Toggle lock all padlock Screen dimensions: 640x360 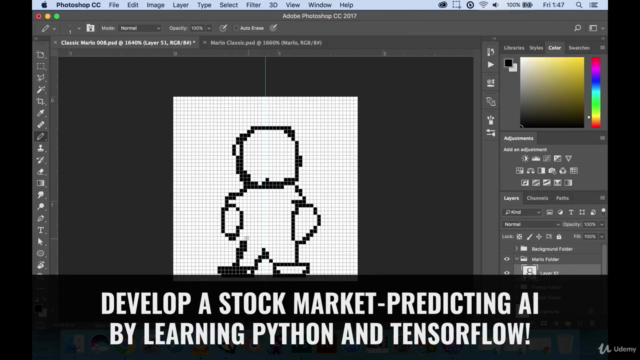[559, 237]
